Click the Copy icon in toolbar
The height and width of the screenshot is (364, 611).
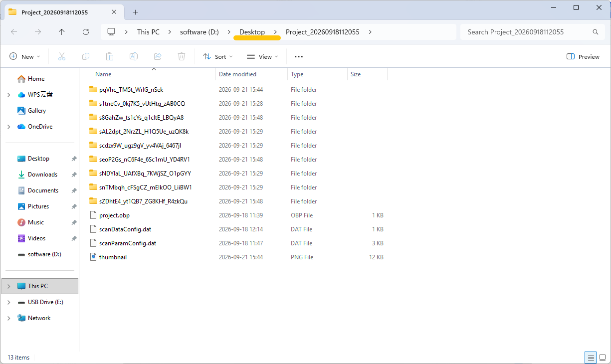tap(86, 57)
